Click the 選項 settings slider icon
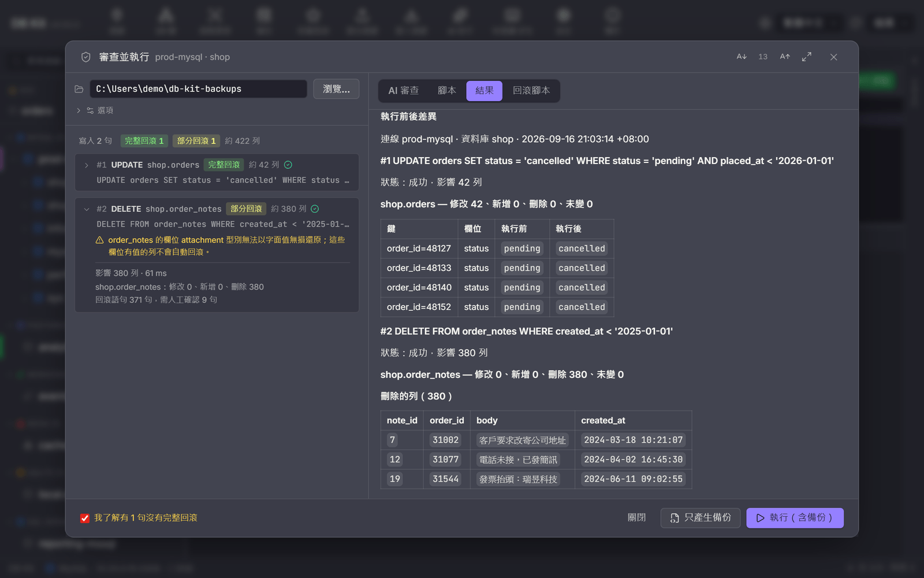Image resolution: width=924 pixels, height=578 pixels. click(x=90, y=110)
